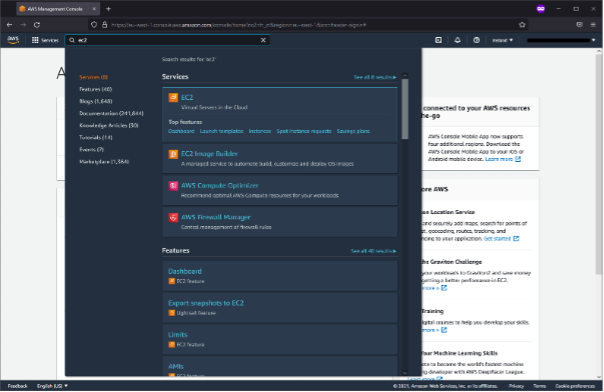
Task: Click Get started for Location Service
Action: click(x=501, y=239)
